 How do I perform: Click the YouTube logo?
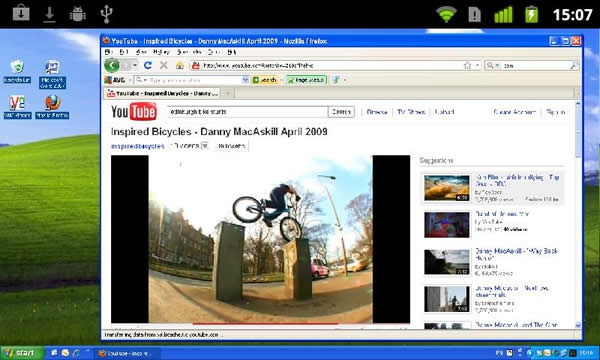134,112
